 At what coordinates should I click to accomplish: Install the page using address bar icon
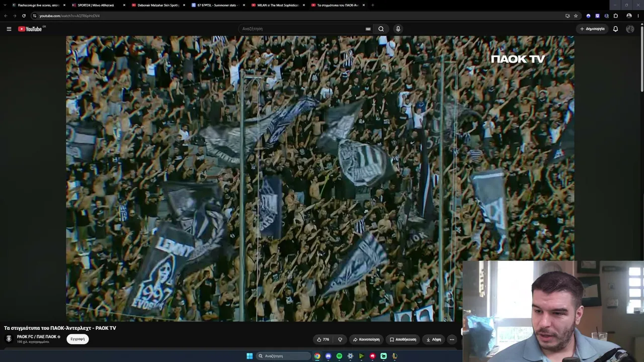(568, 16)
